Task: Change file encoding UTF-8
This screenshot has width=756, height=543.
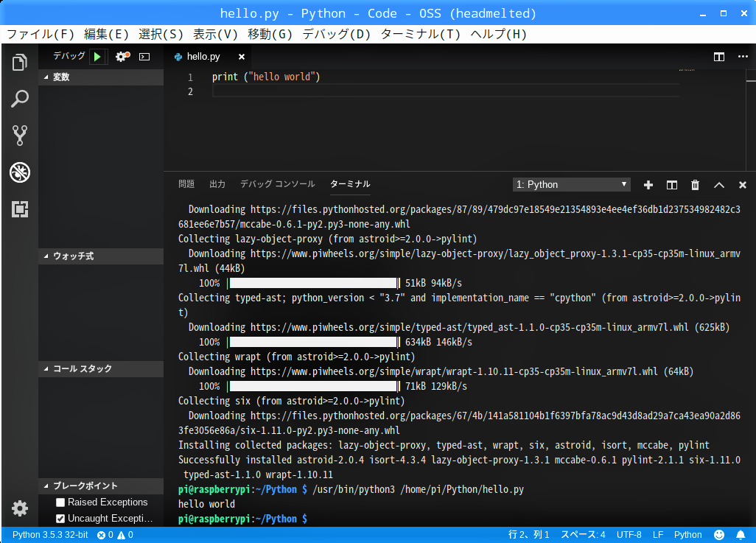Action: [x=629, y=535]
